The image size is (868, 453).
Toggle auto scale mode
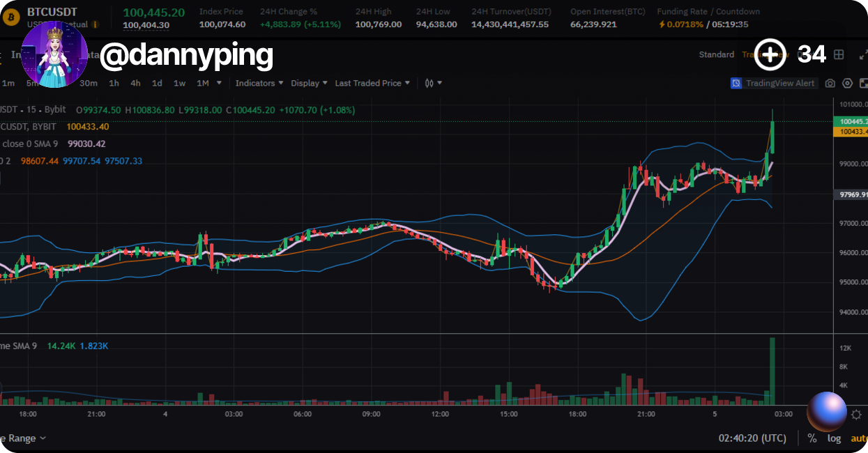pyautogui.click(x=859, y=438)
